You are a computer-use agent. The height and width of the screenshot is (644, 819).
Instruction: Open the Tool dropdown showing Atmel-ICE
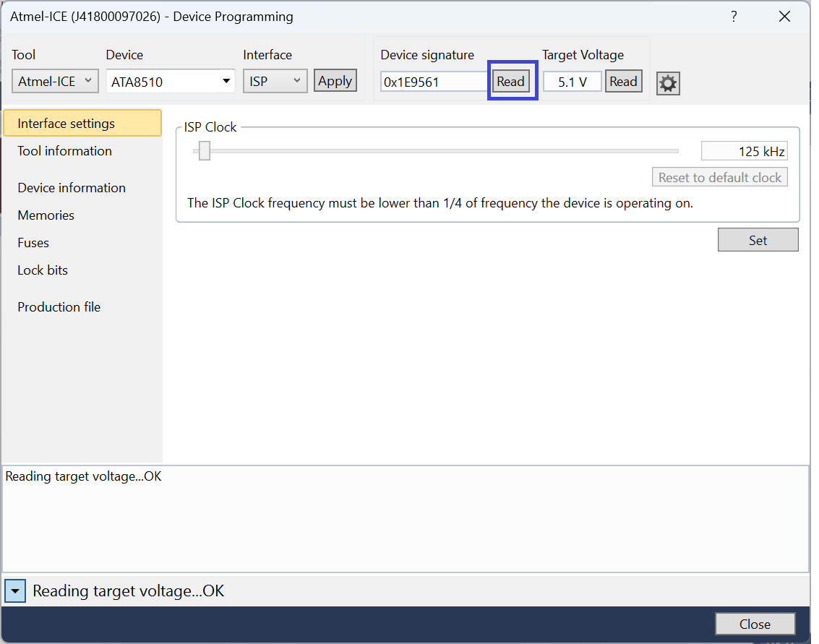tap(56, 82)
